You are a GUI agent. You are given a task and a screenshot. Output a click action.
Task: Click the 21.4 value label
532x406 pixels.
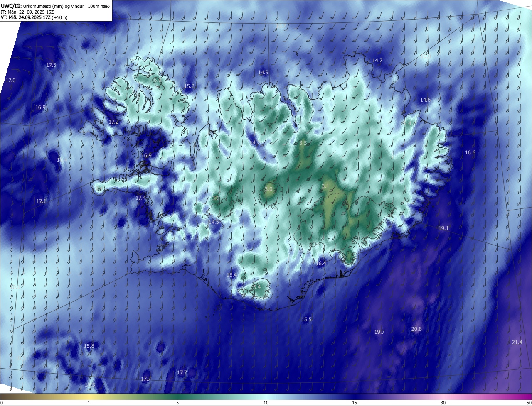[x=517, y=342]
